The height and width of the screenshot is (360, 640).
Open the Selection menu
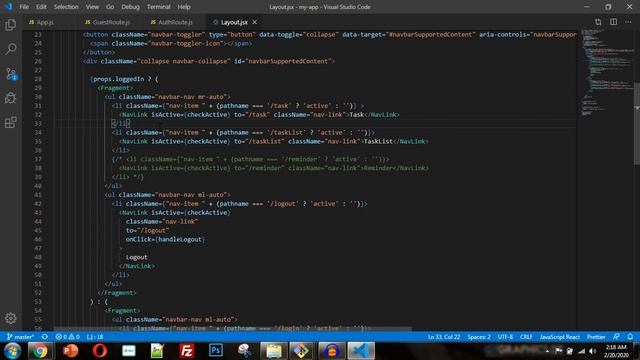tap(66, 7)
